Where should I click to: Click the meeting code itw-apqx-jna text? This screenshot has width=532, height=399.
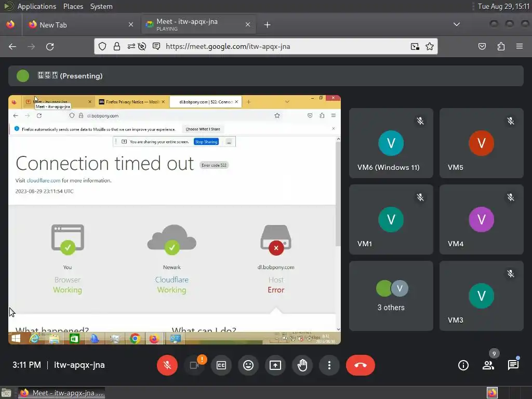coord(79,365)
